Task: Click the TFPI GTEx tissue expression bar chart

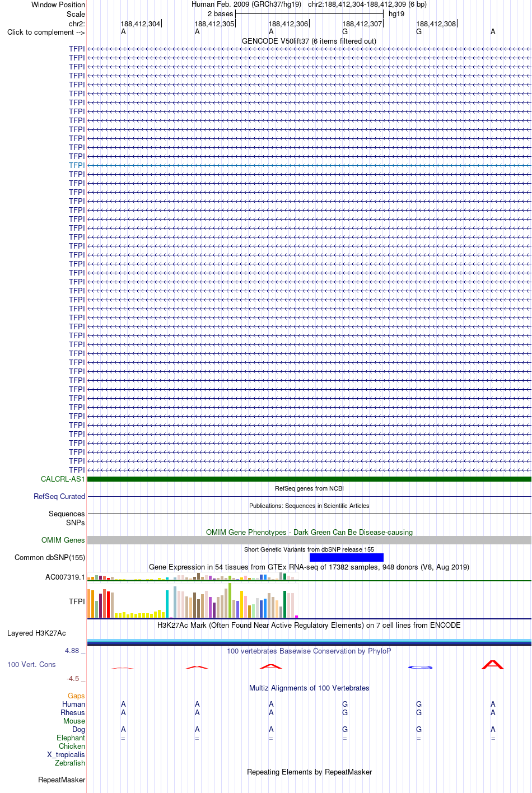Action: [193, 601]
